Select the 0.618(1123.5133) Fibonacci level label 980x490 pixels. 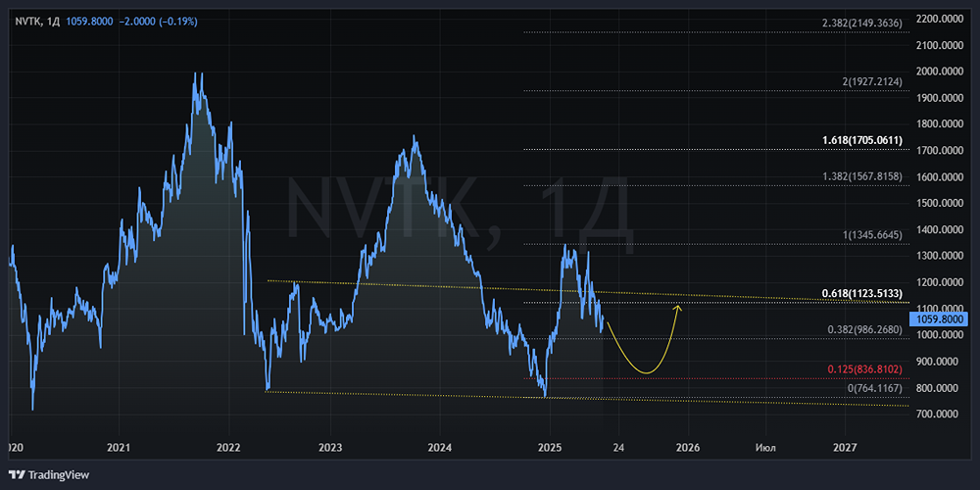[x=862, y=293]
